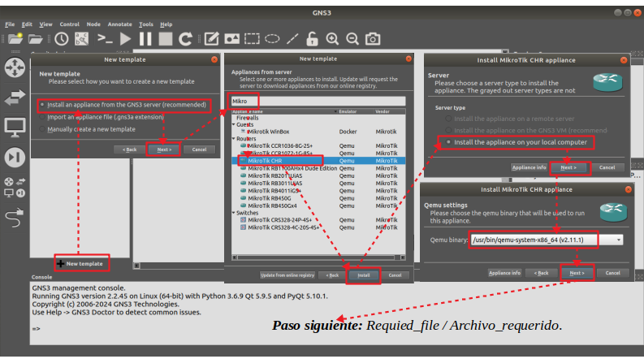Click Appliance info in Server dialog

coord(529,167)
